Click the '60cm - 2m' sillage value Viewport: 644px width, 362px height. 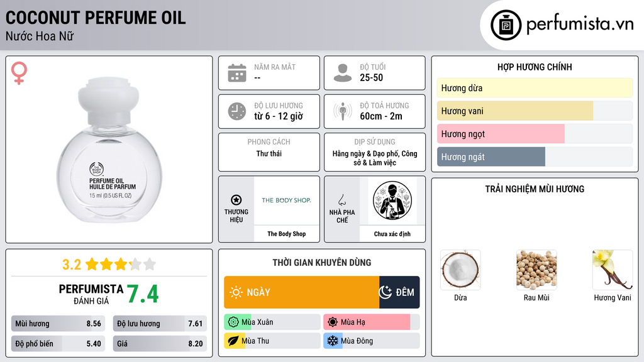pos(381,116)
